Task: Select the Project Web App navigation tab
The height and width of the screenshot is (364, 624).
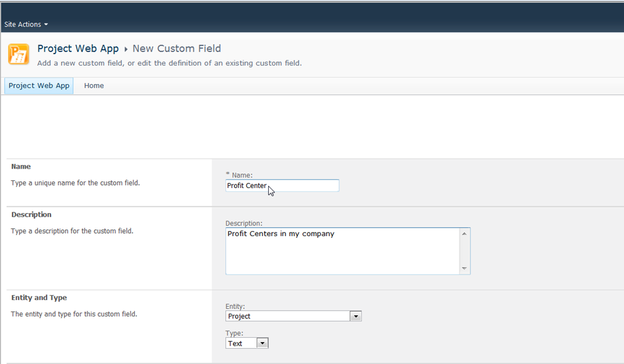Action: 39,86
